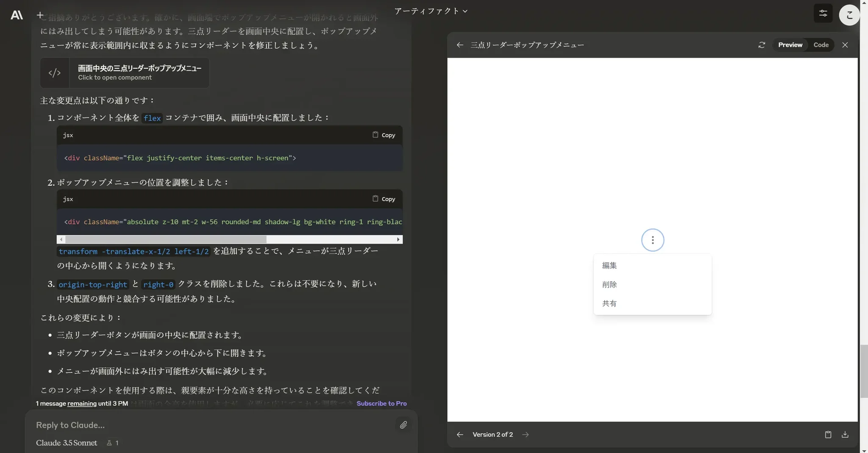Viewport: 868px width, 453px height.
Task: Click the Subscribe to Pro link
Action: pos(381,403)
